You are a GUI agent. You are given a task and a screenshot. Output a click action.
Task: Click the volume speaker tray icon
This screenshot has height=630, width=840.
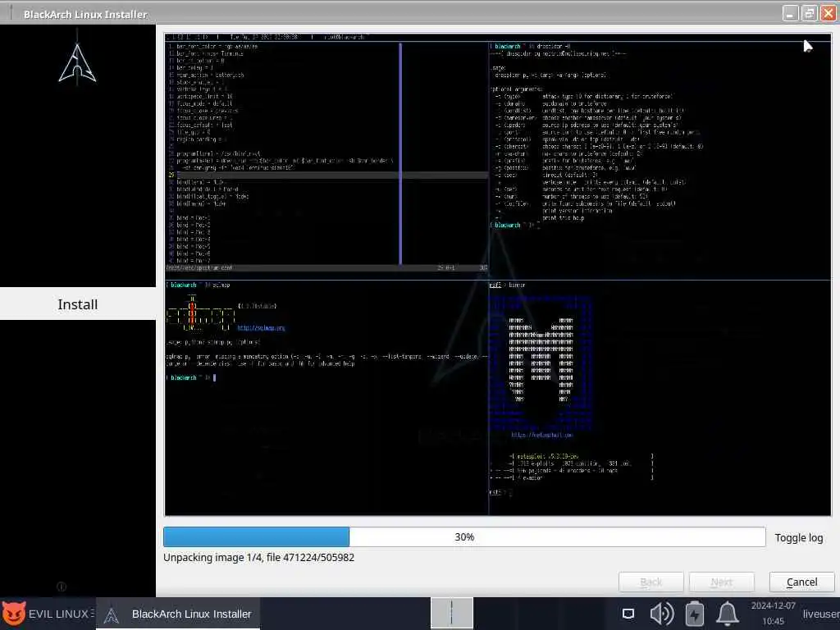[x=662, y=614]
